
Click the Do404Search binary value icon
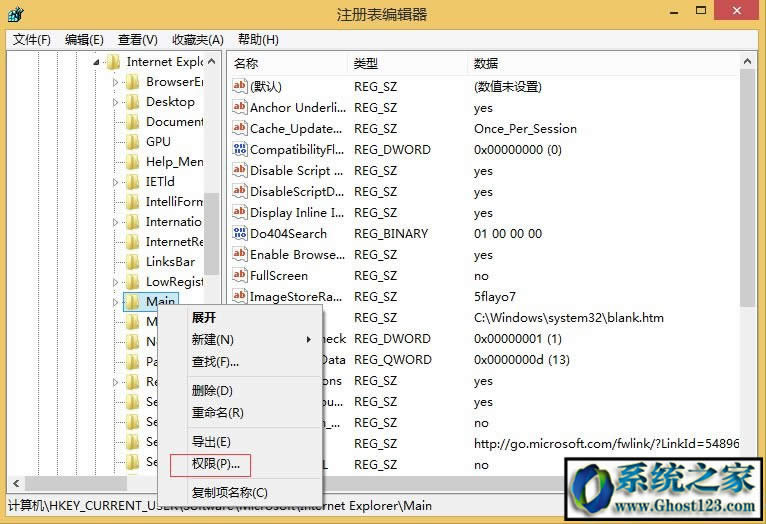[239, 234]
